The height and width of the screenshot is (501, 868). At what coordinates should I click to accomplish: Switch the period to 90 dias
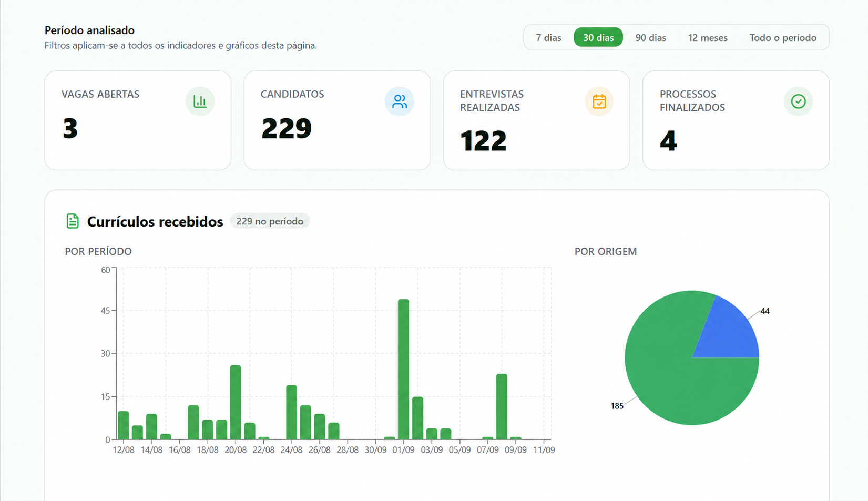(650, 37)
